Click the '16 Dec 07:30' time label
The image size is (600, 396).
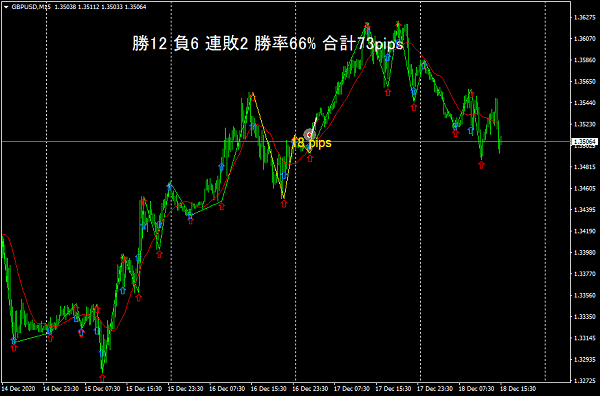coord(227,389)
